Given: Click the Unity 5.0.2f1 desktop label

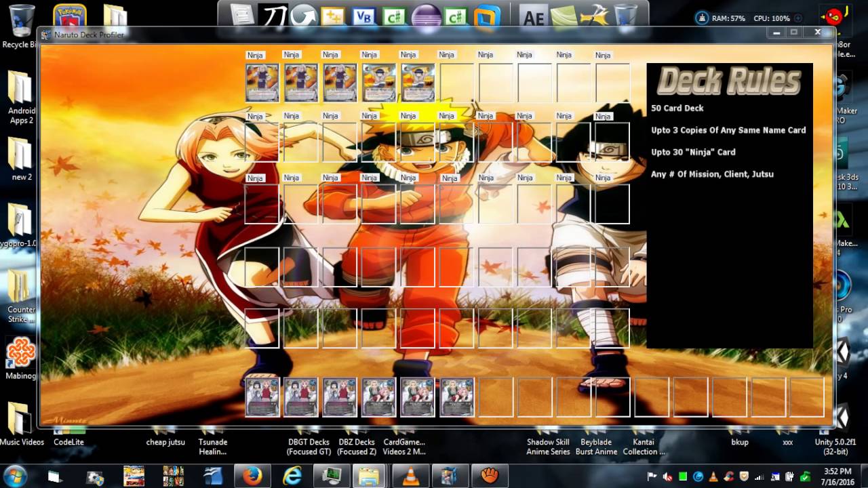Looking at the screenshot, I should pyautogui.click(x=835, y=447).
